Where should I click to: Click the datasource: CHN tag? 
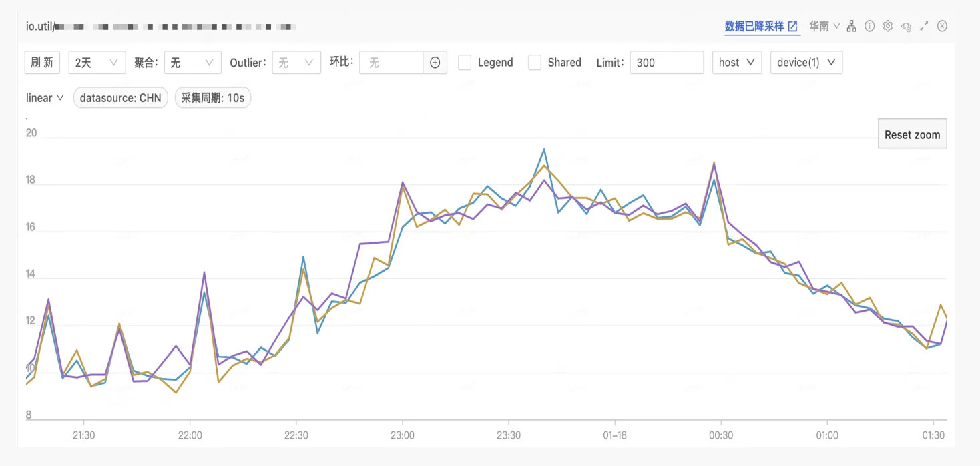[x=120, y=98]
